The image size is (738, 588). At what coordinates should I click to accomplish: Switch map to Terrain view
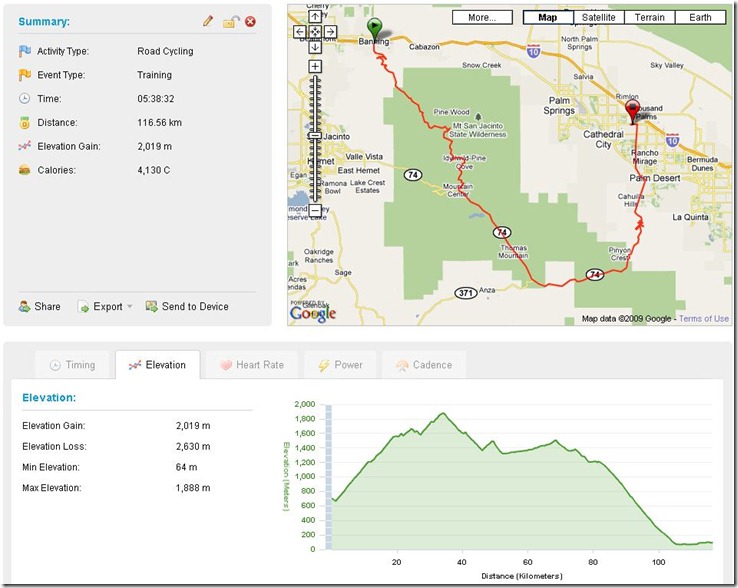[650, 17]
